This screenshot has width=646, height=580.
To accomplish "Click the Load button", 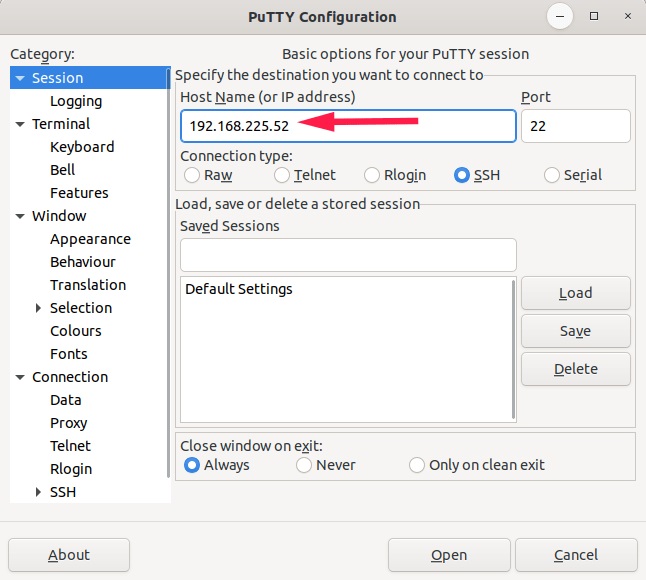I will [x=575, y=293].
